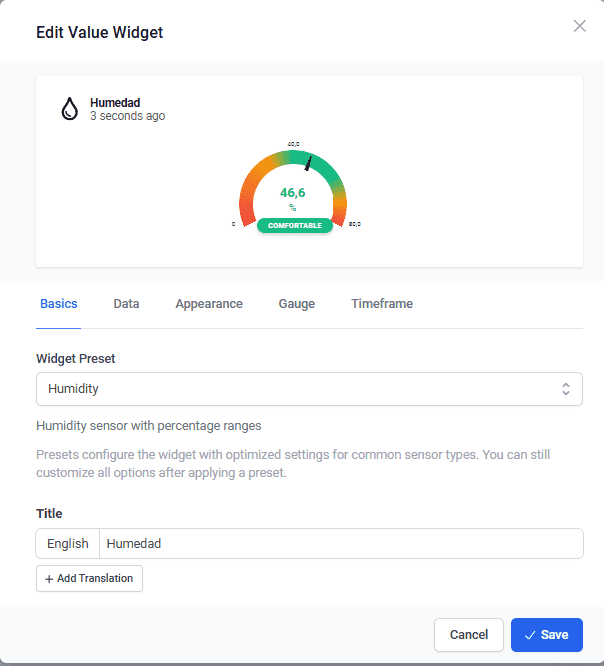Click the green COMFORTABLE status badge
The image size is (604, 666).
click(x=295, y=226)
